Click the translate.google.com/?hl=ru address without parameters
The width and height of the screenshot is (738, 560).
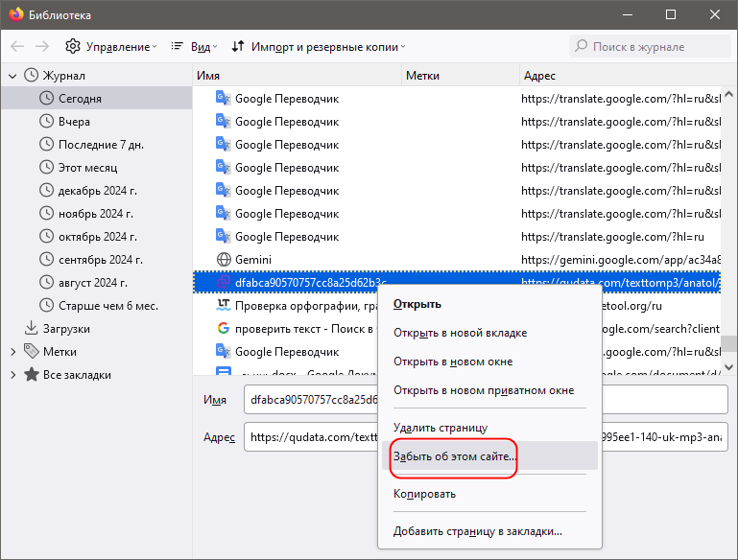[612, 237]
